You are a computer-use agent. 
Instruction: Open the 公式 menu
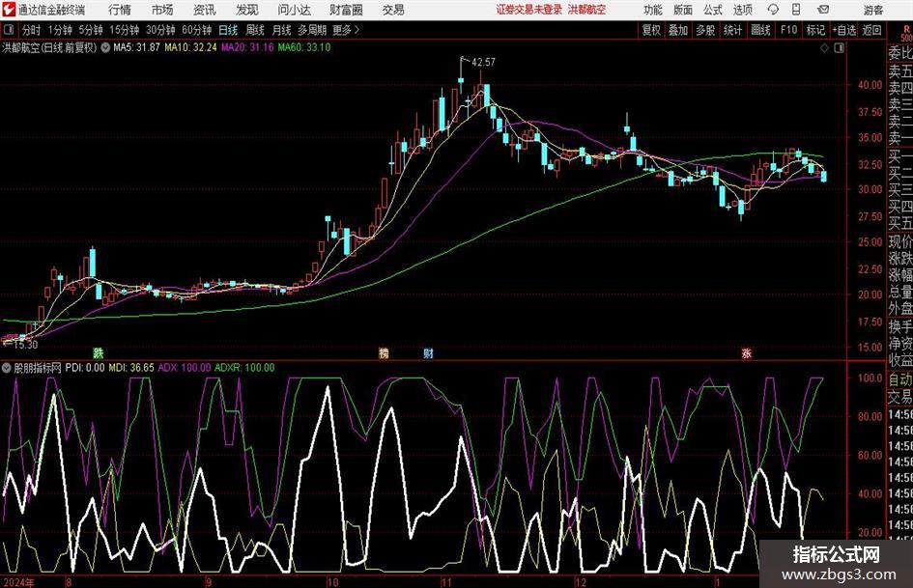tap(712, 10)
